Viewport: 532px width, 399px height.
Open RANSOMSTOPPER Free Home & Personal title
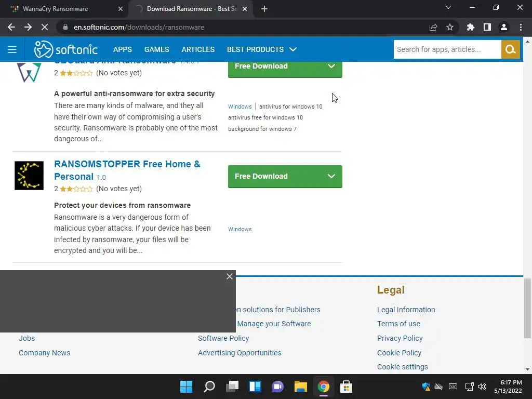(x=127, y=170)
